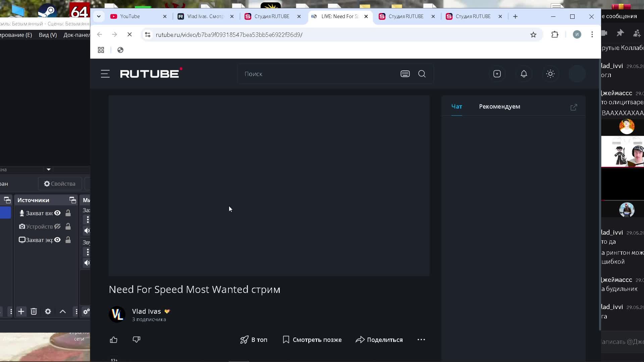Screen dimensions: 644x362
Task: Mute the 'Зах' mixer audio channel
Action: point(87,231)
